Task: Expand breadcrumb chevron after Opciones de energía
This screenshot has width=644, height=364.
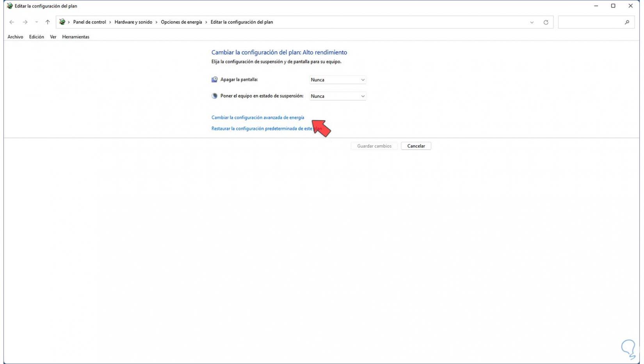Action: coord(206,22)
